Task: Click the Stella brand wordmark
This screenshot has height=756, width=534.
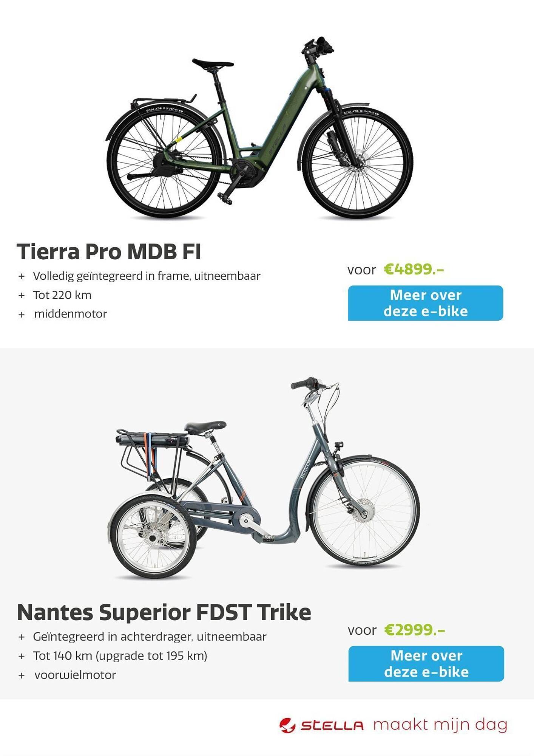Action: pyautogui.click(x=332, y=726)
